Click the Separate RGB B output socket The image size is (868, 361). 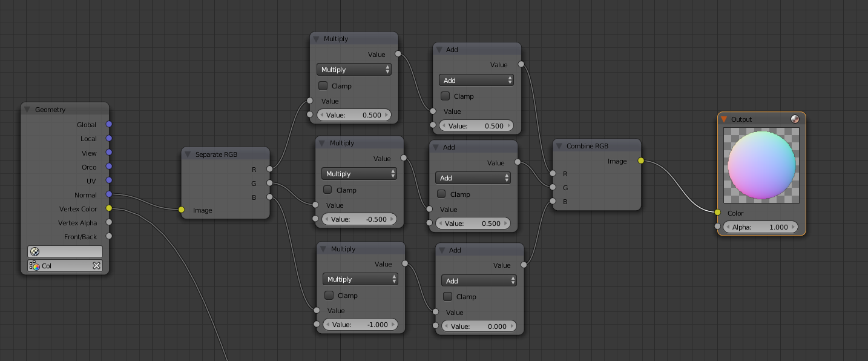coord(269,197)
